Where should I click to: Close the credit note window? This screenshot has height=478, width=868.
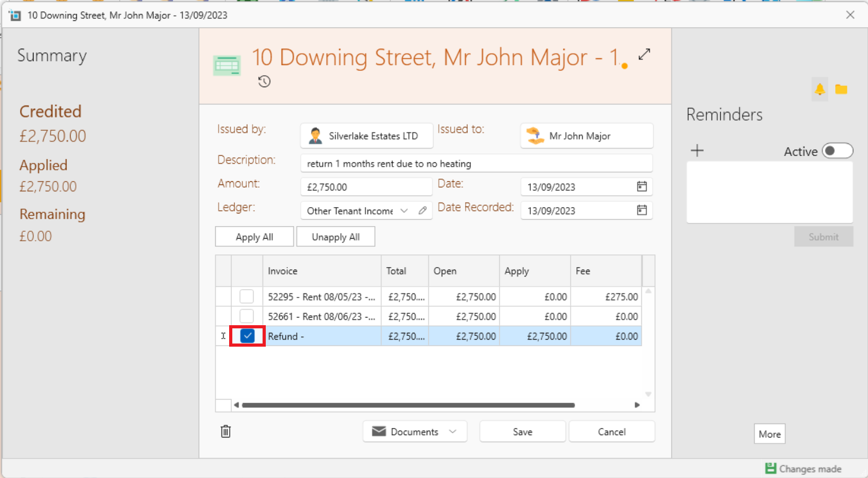click(x=850, y=15)
